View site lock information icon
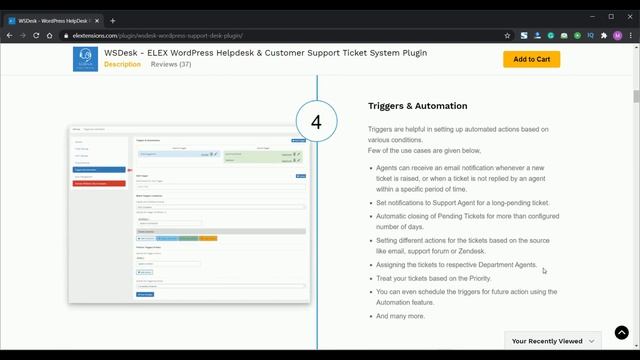 click(x=66, y=36)
